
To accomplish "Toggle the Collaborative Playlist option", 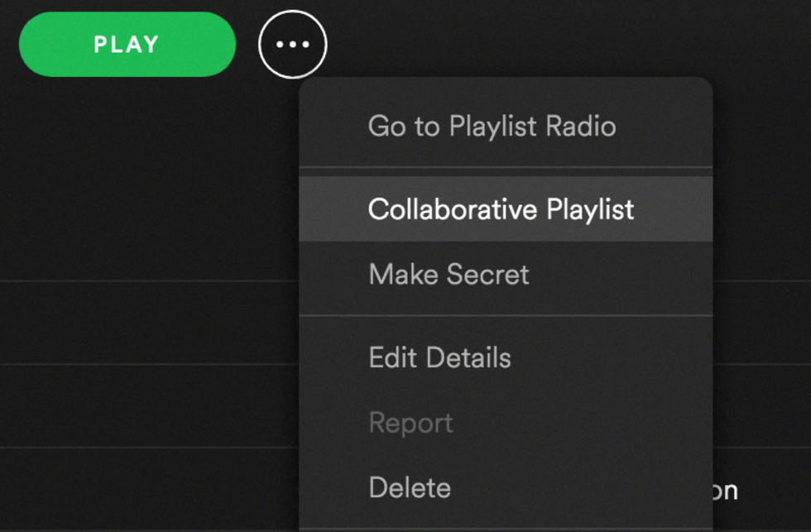I will tap(501, 208).
